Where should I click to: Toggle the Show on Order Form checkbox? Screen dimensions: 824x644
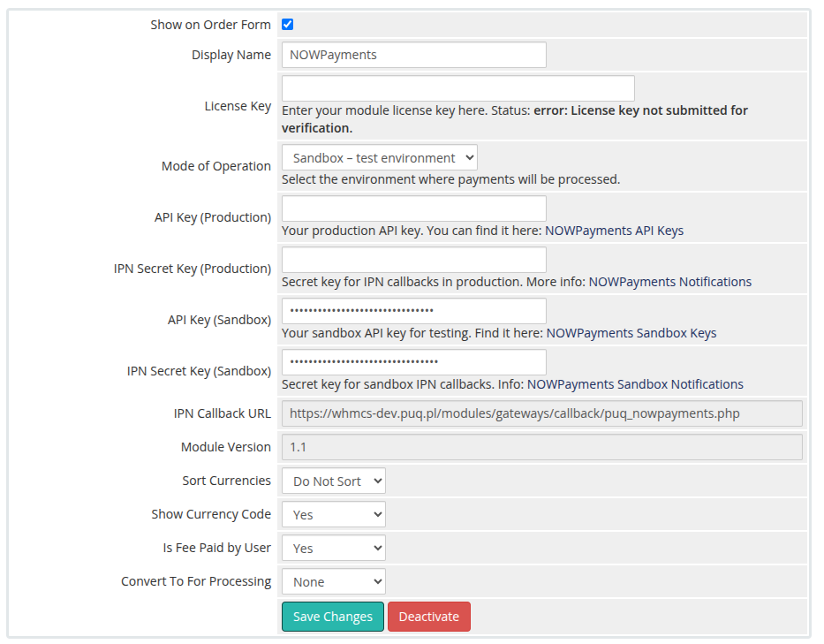[287, 25]
